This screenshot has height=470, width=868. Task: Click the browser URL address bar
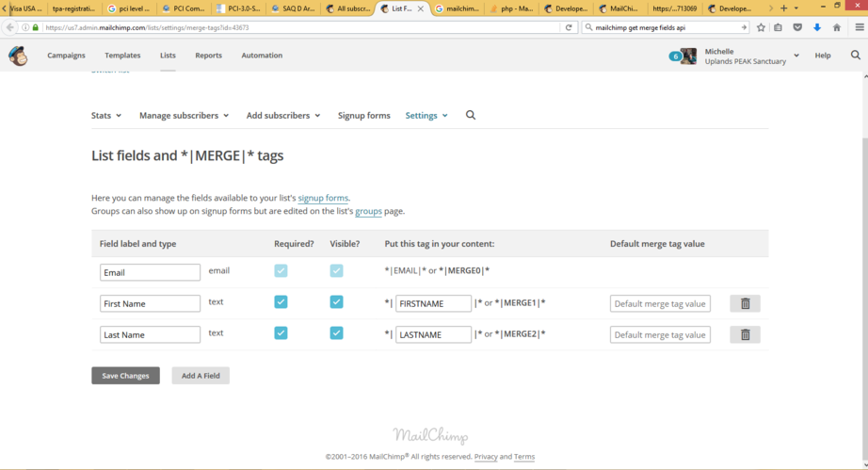click(x=301, y=27)
